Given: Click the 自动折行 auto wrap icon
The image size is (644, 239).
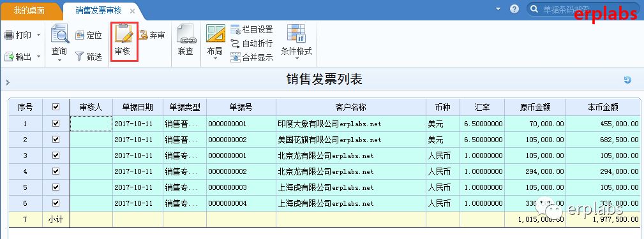Looking at the screenshot, I should (236, 43).
